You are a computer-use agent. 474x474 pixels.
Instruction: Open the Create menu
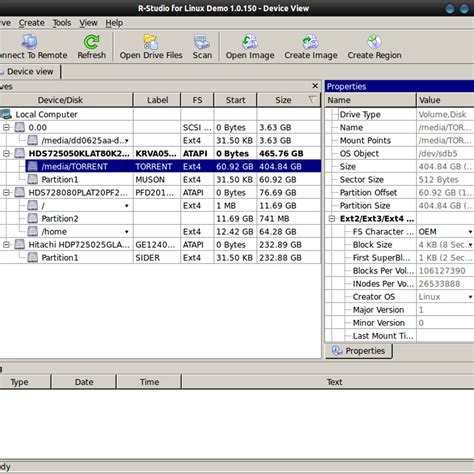32,23
